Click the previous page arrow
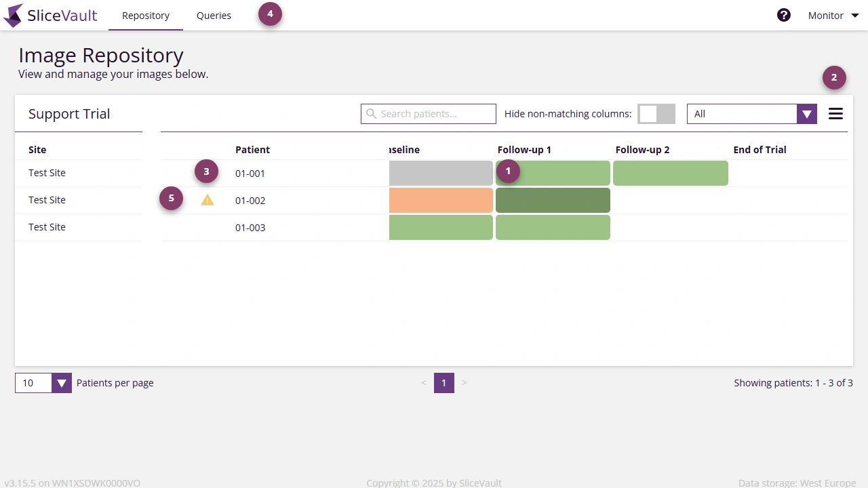 (424, 382)
